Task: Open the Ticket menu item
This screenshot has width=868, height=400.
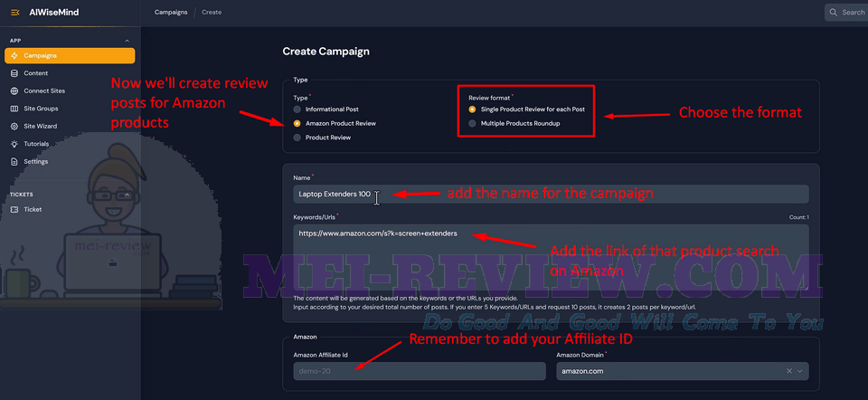Action: 70,209
